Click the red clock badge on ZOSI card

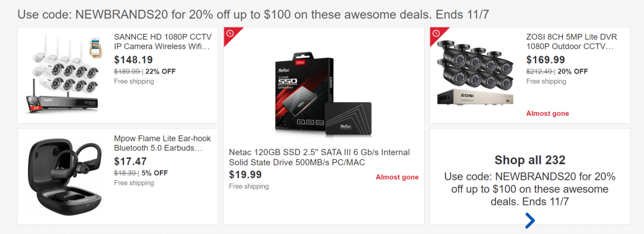tap(436, 33)
